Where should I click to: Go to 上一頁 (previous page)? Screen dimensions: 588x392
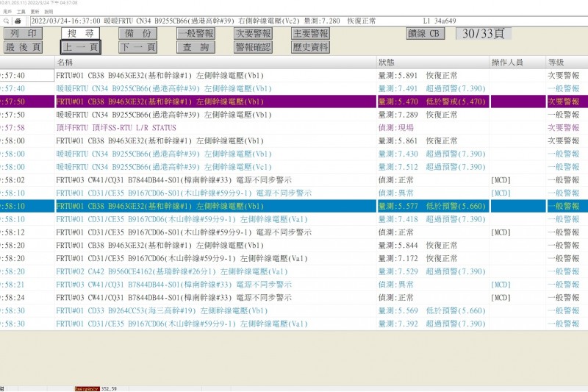[x=80, y=48]
